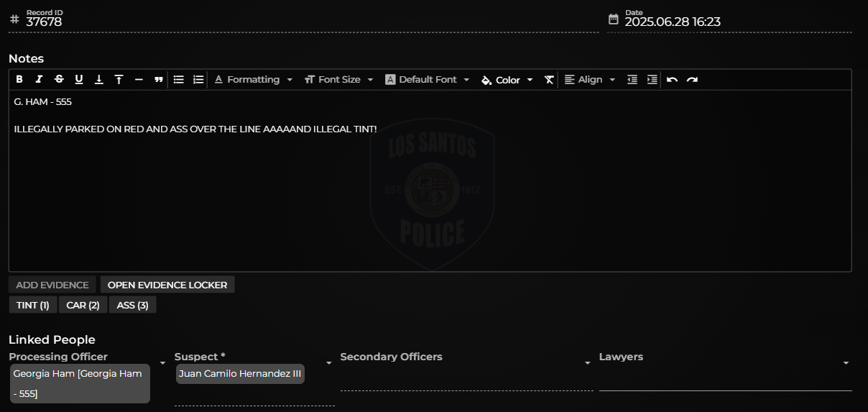Screen dimensions: 868x412
Task: Create an ordered numbered list
Action: point(198,80)
